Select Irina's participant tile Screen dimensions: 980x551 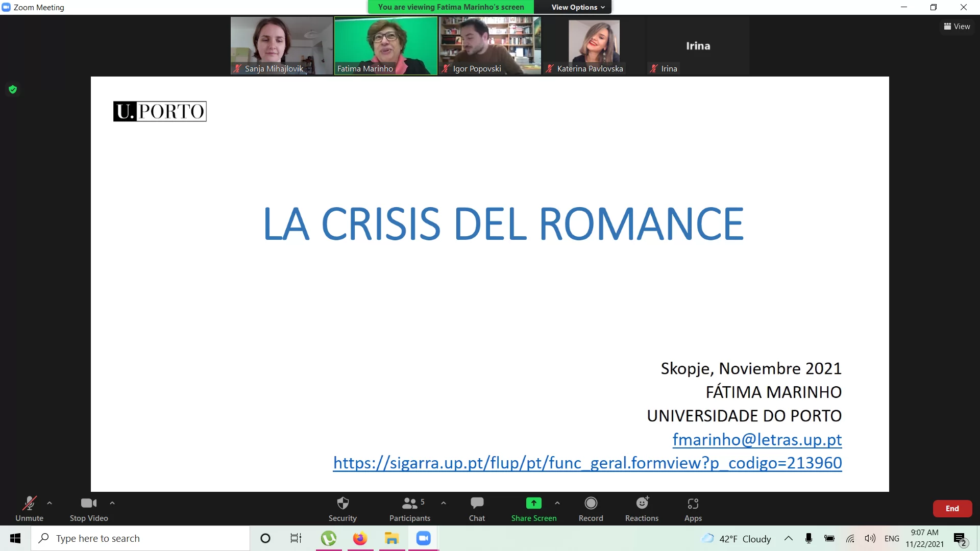(698, 45)
